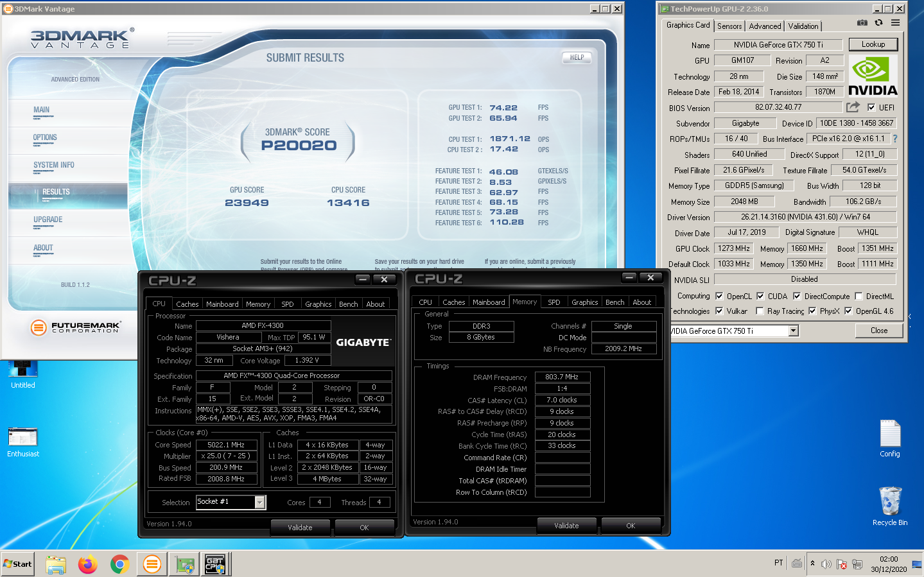The image size is (924, 577).
Task: Click OK in left CPU-Z window
Action: tap(364, 528)
